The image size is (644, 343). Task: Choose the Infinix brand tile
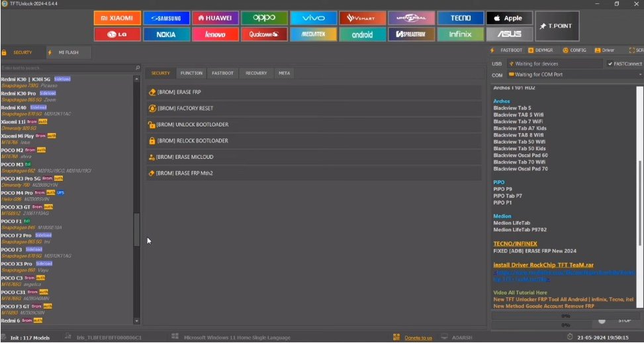pyautogui.click(x=461, y=34)
